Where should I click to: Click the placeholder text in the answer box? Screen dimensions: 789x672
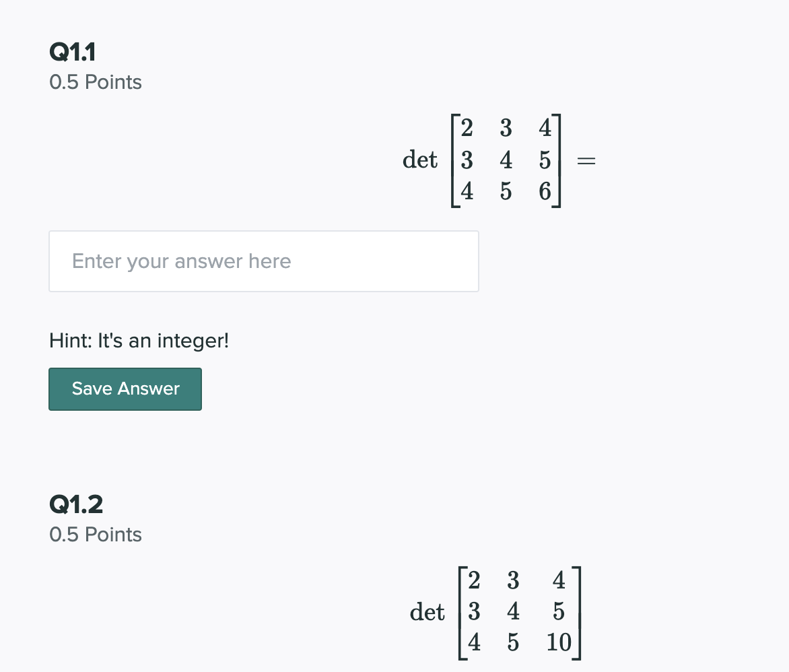point(182,261)
